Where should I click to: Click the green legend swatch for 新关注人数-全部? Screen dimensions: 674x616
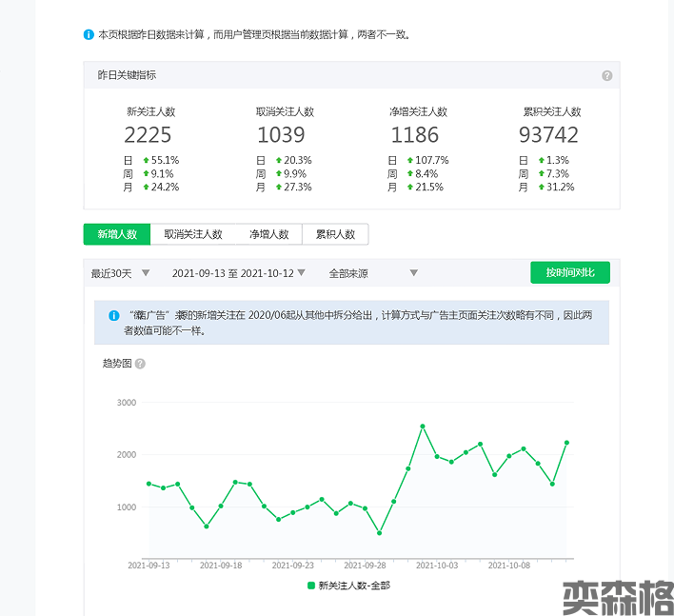310,586
